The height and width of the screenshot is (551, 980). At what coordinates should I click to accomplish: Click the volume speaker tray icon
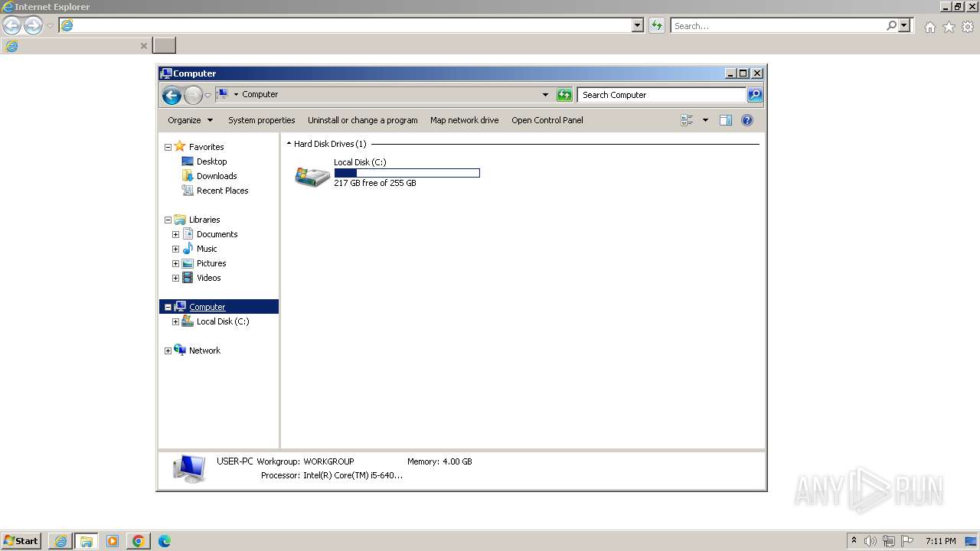[871, 541]
